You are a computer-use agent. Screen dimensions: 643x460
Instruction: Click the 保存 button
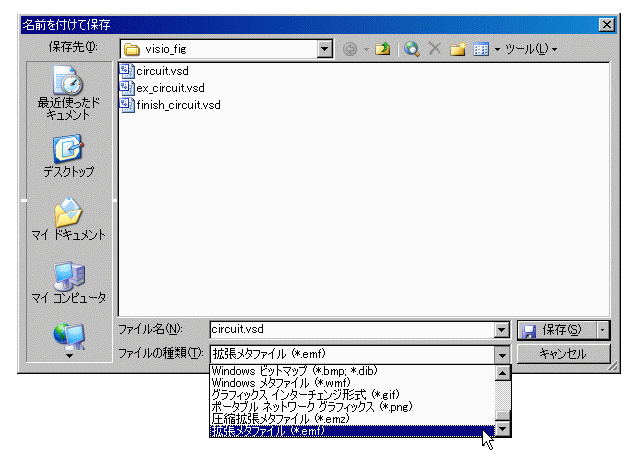pyautogui.click(x=556, y=329)
